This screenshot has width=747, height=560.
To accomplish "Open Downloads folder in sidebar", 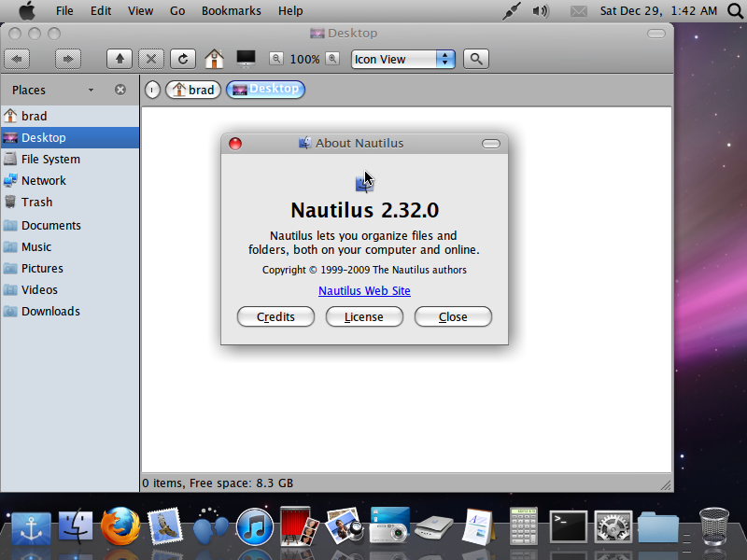I will coord(69,311).
